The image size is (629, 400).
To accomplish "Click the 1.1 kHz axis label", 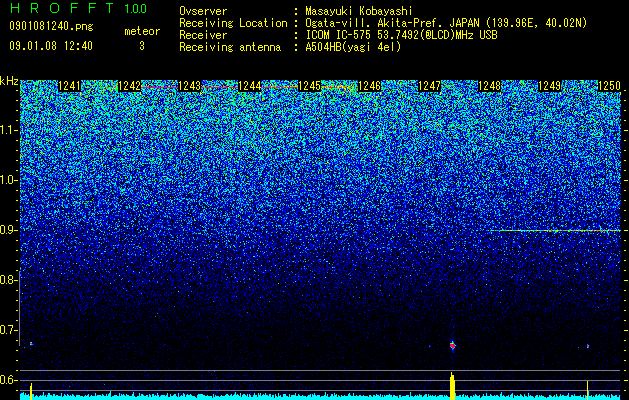I will click(9, 130).
